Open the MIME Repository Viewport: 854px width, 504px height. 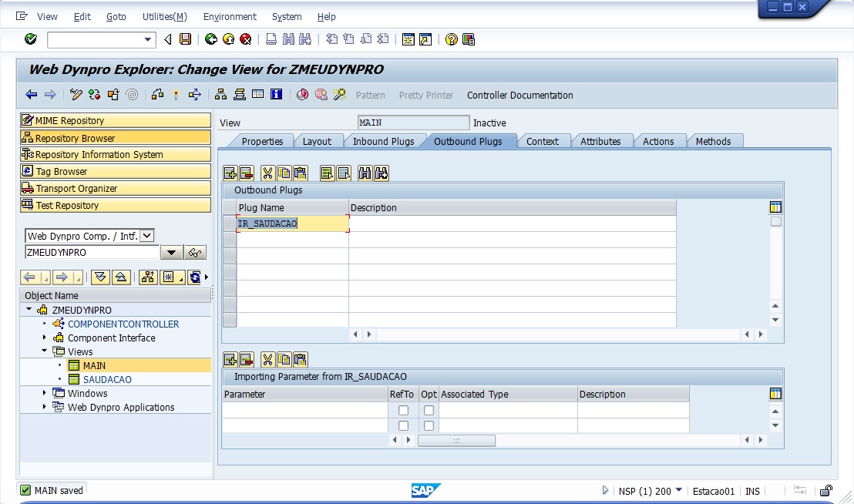coord(115,121)
